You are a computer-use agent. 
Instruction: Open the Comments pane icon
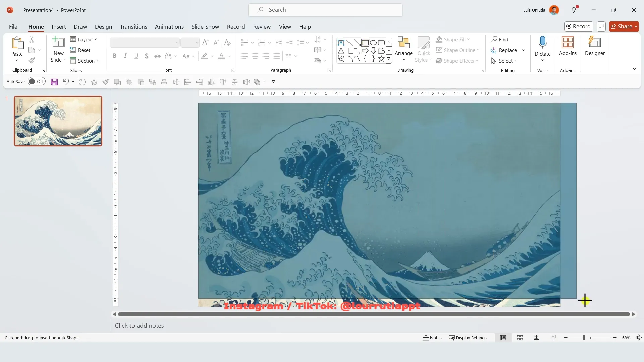(601, 26)
